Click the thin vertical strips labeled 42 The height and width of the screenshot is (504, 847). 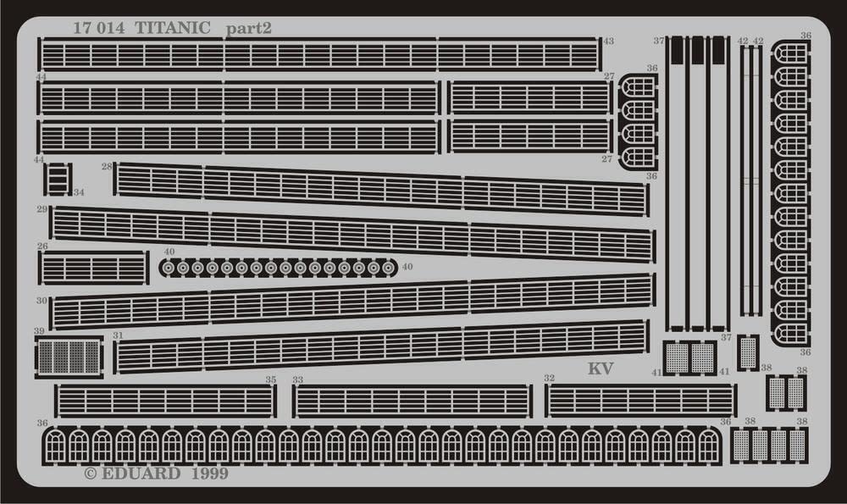point(750,181)
